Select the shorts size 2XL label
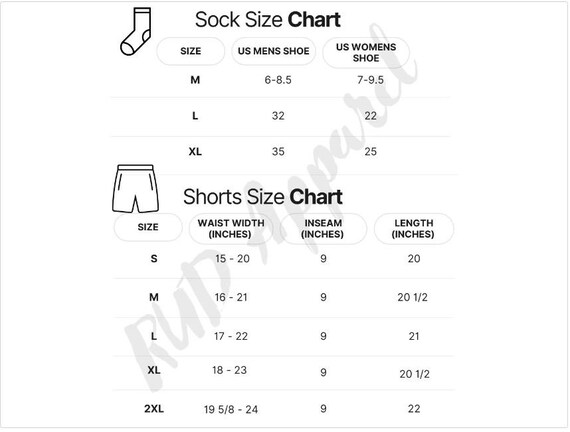This screenshot has width=570, height=432. click(x=154, y=409)
